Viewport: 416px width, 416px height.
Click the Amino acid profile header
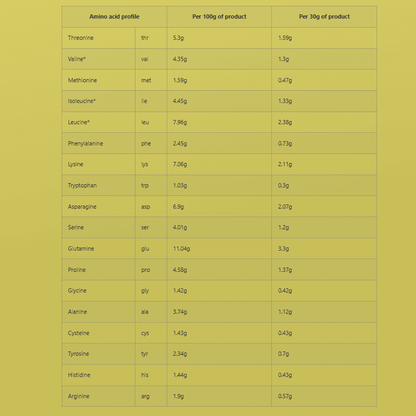tap(114, 17)
